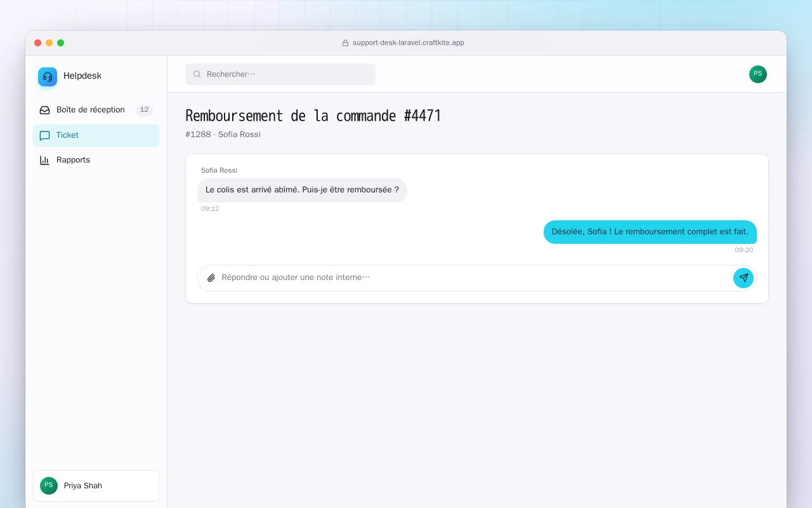Select the Ticket sidebar item
The width and height of the screenshot is (812, 508).
pyautogui.click(x=96, y=135)
